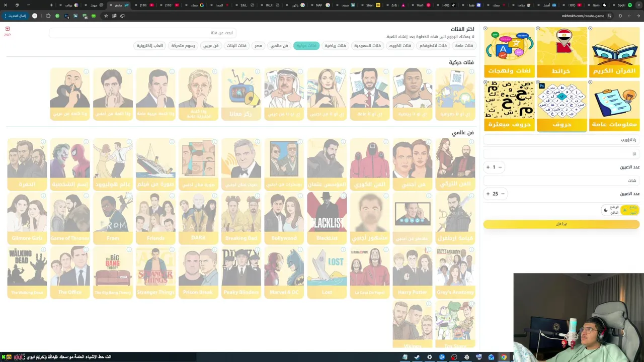Remove the خرائط selected category

click(538, 29)
